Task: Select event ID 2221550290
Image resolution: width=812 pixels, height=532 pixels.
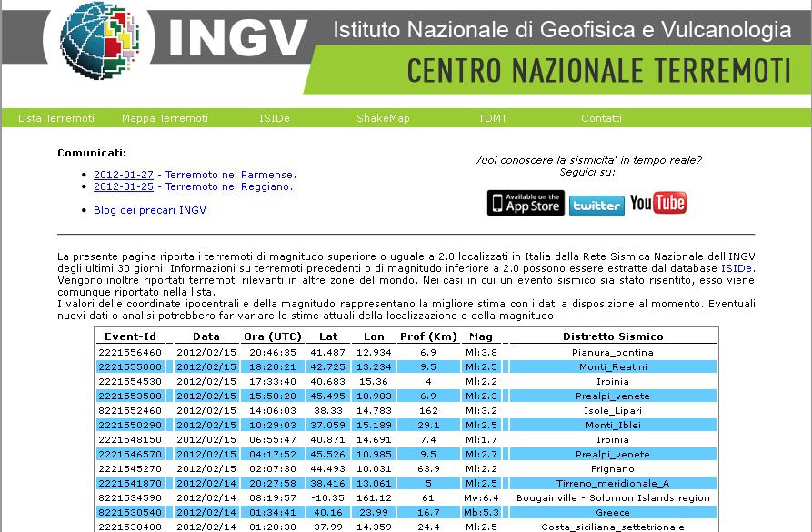Action: tap(130, 425)
